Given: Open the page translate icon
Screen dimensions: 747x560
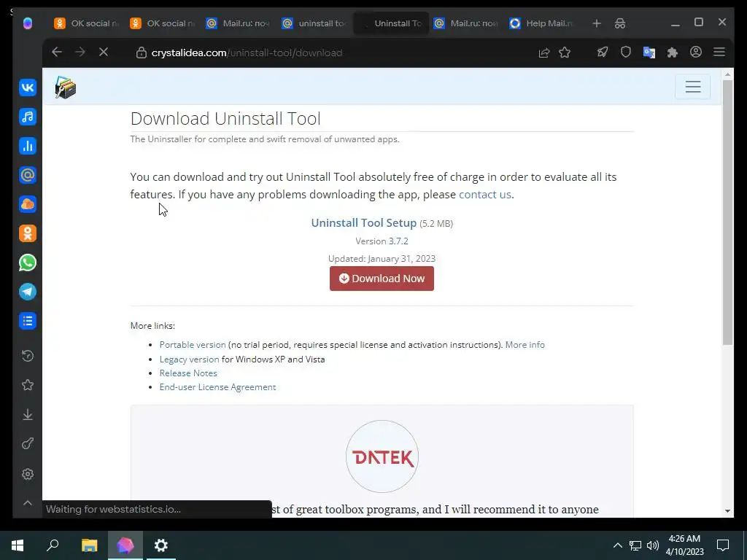Looking at the screenshot, I should click(649, 52).
